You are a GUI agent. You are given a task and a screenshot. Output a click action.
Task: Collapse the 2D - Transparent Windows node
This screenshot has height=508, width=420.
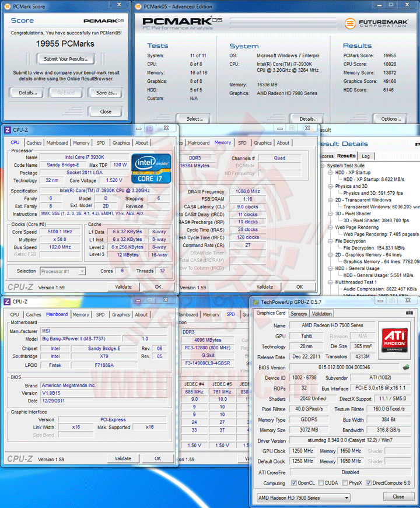[330, 200]
